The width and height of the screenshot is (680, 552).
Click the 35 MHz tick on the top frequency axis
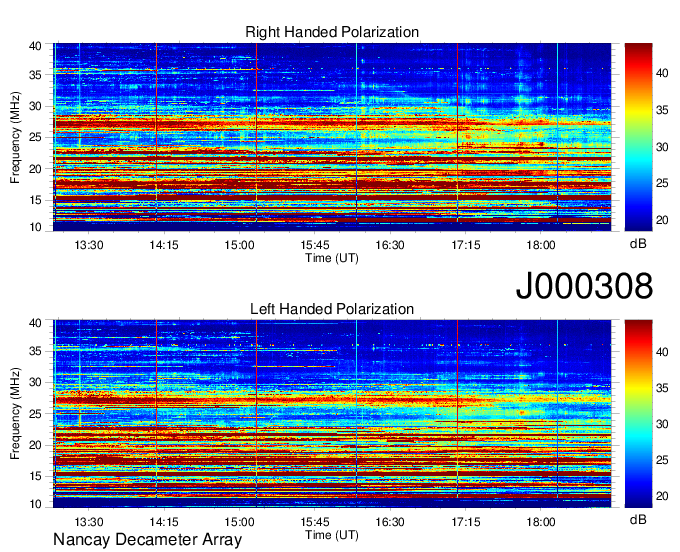[35, 75]
